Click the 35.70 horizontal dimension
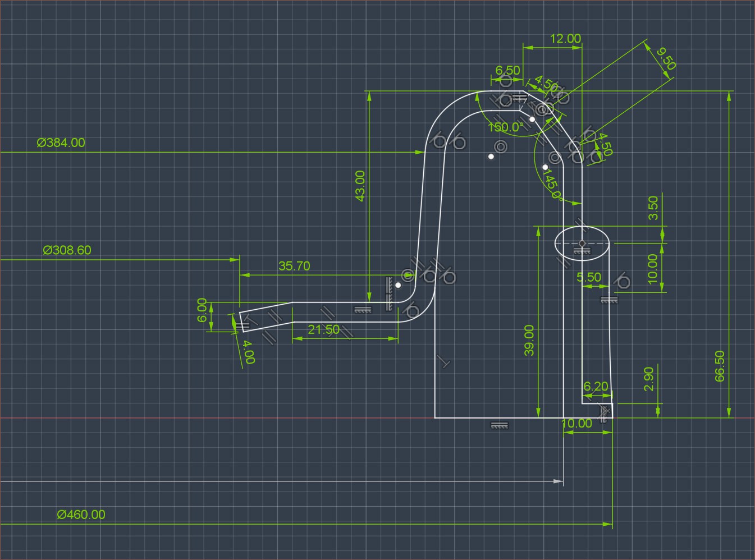Viewport: 755px width, 560px height. coord(294,266)
